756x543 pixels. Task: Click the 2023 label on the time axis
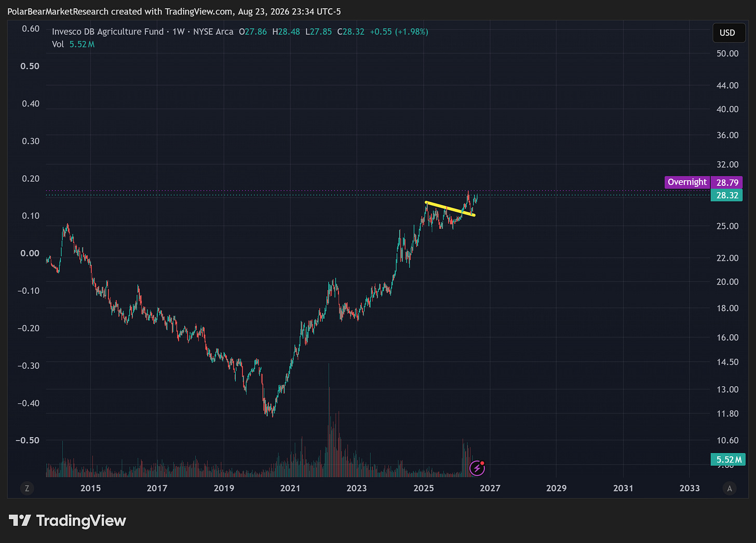[357, 488]
